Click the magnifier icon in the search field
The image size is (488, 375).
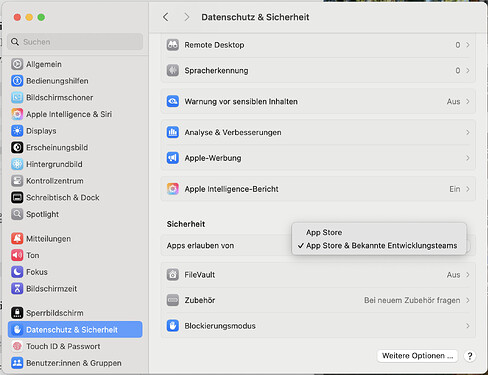(15, 42)
